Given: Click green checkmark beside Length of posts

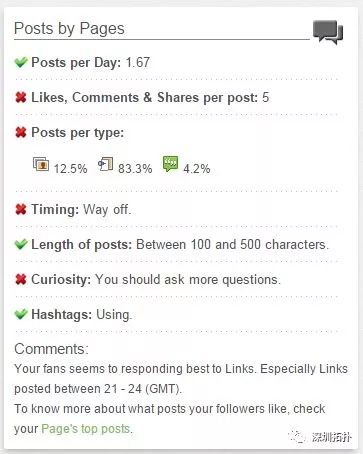Looking at the screenshot, I should tap(21, 244).
